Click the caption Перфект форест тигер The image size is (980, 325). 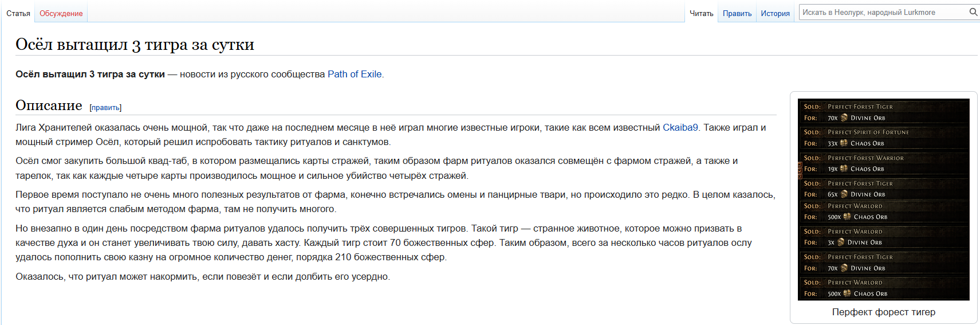(883, 312)
